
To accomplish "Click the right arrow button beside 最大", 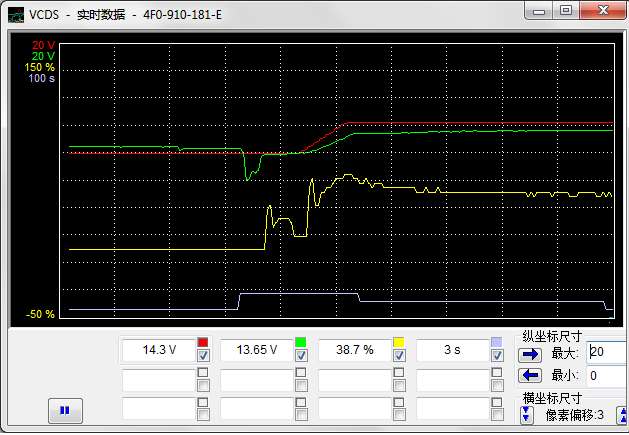I will click(530, 354).
